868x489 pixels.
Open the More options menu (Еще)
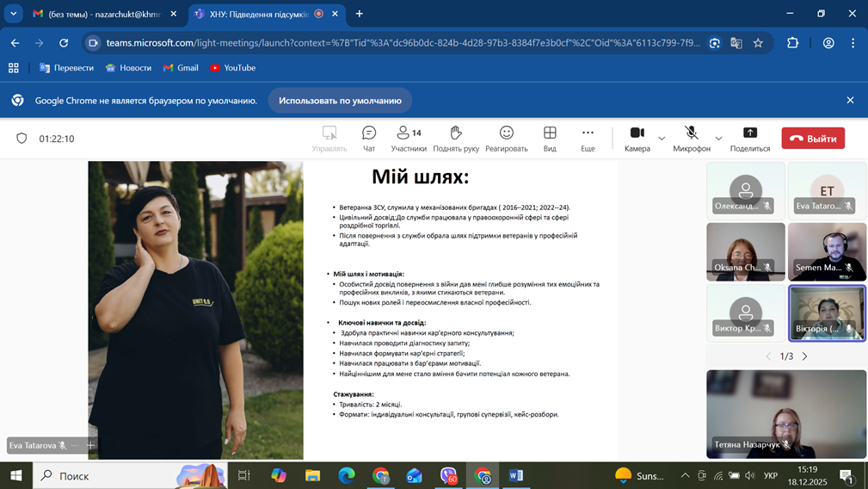click(588, 138)
